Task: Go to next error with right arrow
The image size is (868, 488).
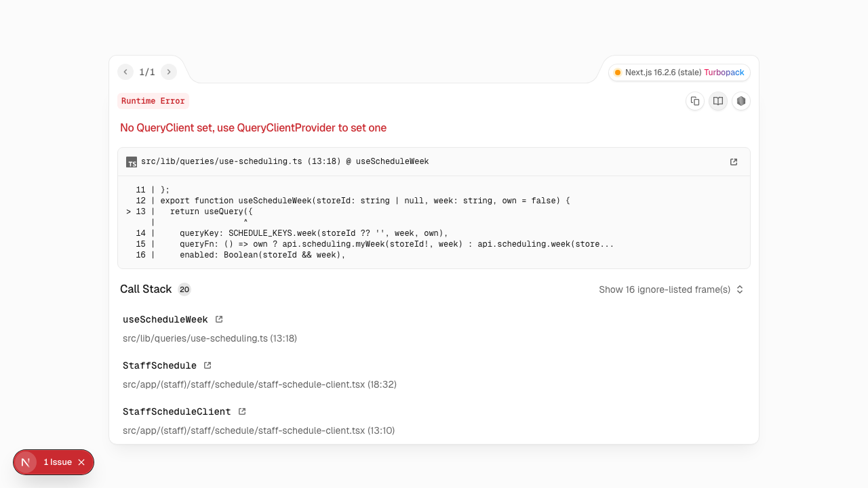Action: click(169, 72)
